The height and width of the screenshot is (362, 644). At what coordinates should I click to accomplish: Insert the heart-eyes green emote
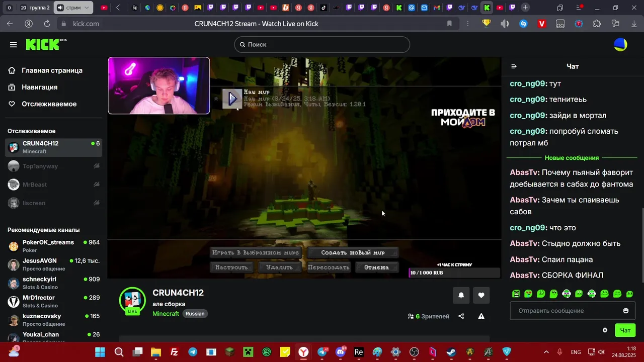click(x=528, y=294)
